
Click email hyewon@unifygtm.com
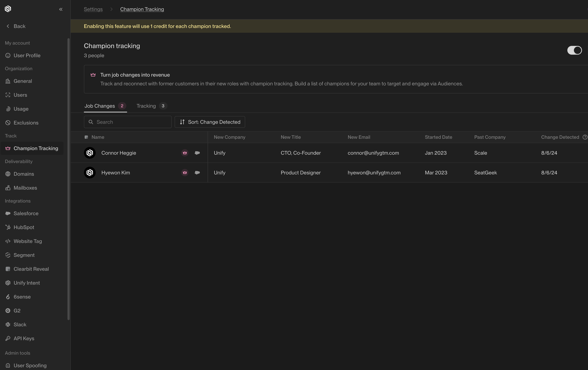click(374, 173)
